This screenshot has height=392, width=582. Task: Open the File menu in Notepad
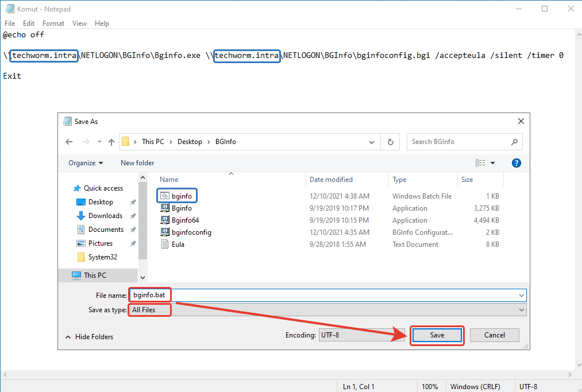click(x=10, y=24)
